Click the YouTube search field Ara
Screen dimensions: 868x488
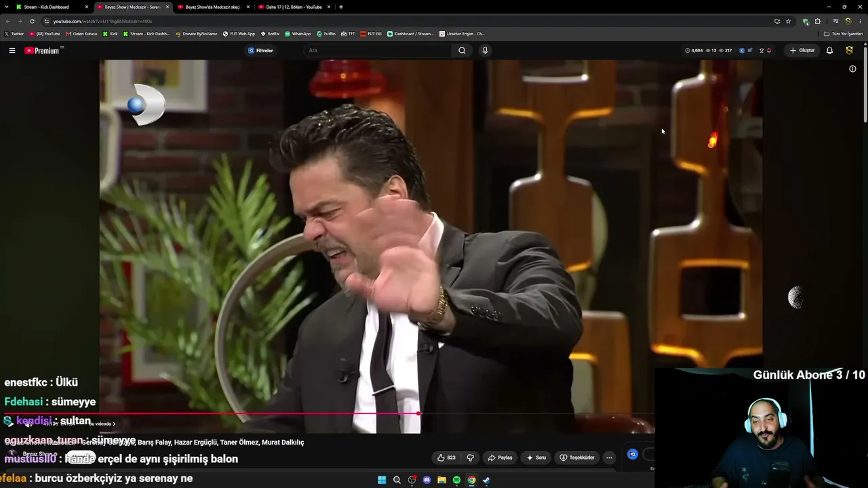point(377,50)
